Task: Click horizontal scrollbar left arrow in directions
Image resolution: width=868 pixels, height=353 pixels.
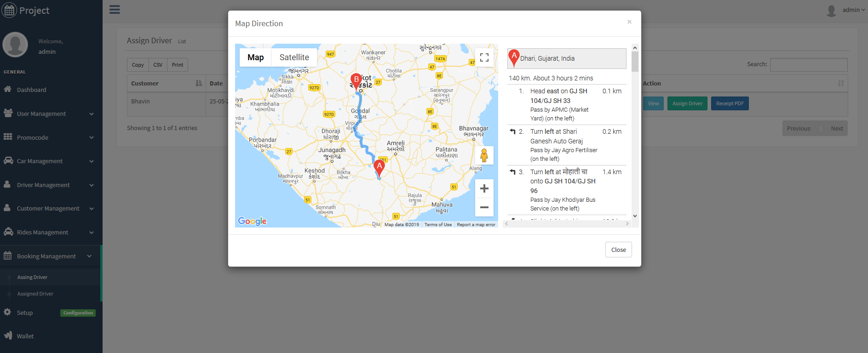Action: [x=507, y=224]
